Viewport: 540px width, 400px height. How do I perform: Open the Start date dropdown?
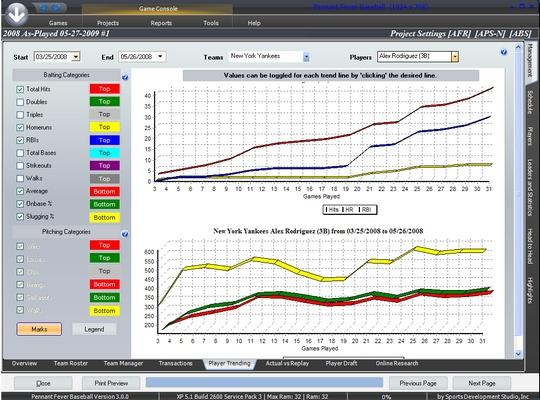click(76, 57)
